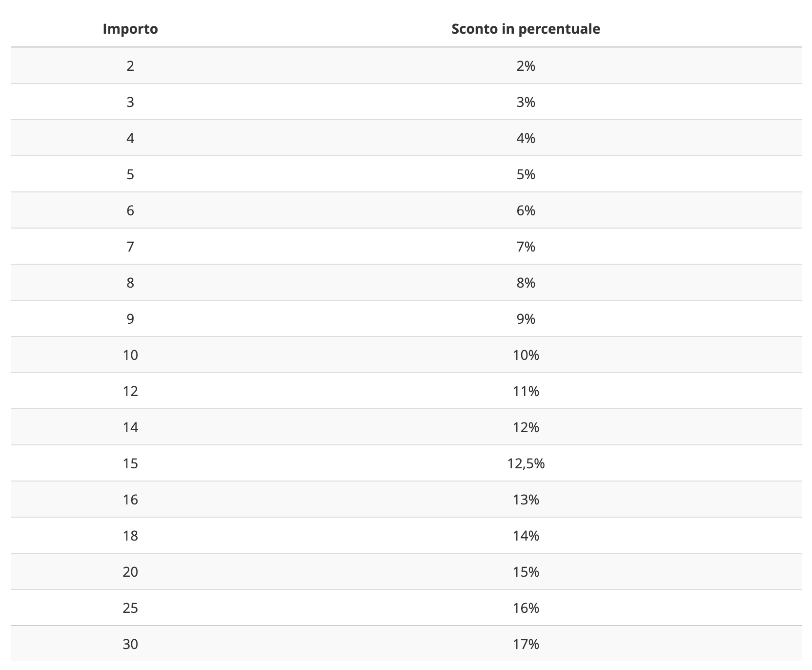Image resolution: width=812 pixels, height=670 pixels.
Task: Click the Importo cell showing 14
Action: pyautogui.click(x=130, y=427)
